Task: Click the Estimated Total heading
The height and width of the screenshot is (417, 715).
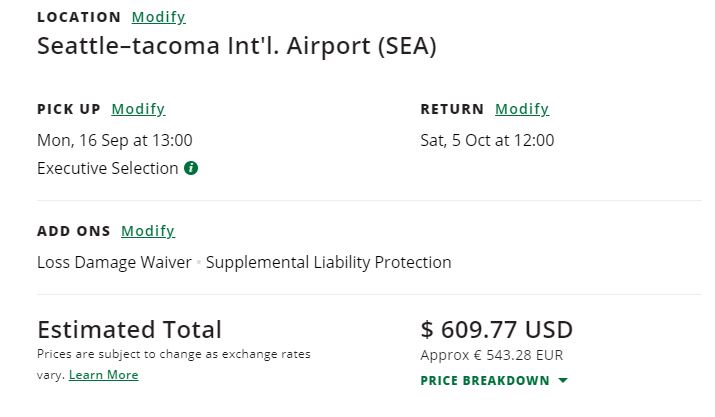Action: pos(129,329)
